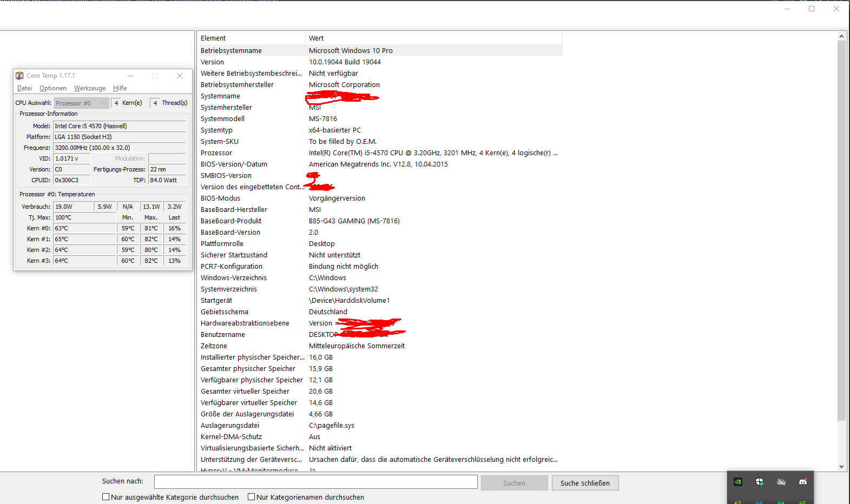Click the Core Temp Model field
Image resolution: width=850 pixels, height=504 pixels.
(120, 126)
